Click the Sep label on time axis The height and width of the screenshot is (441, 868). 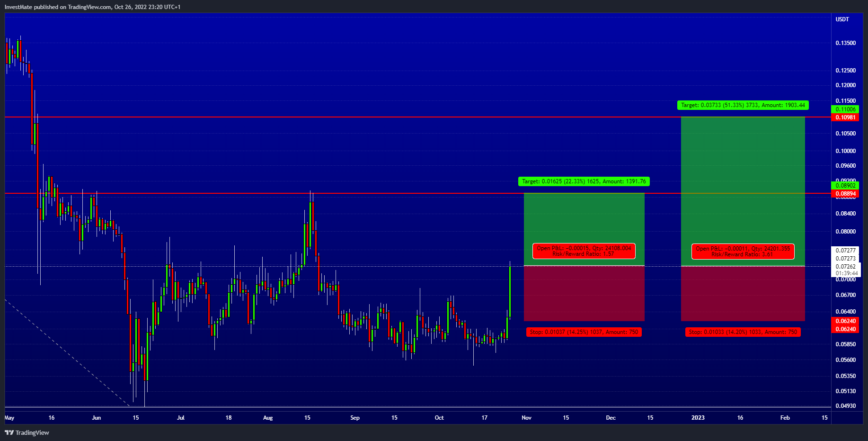point(355,418)
